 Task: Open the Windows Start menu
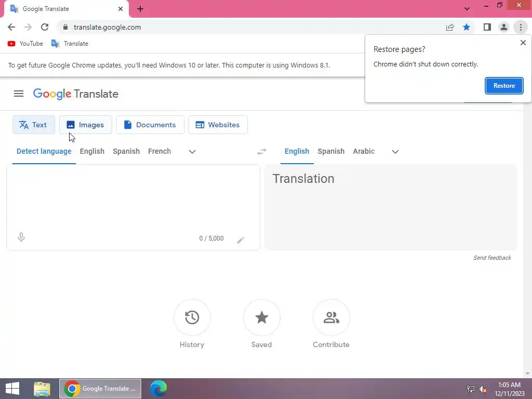(x=12, y=389)
